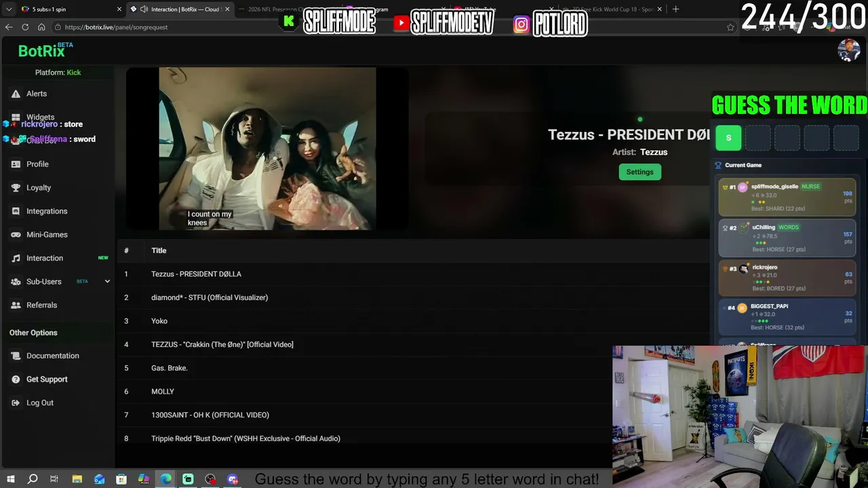Expand the Sub-Users submenu chevron
This screenshot has width=868, height=488.
tap(107, 281)
